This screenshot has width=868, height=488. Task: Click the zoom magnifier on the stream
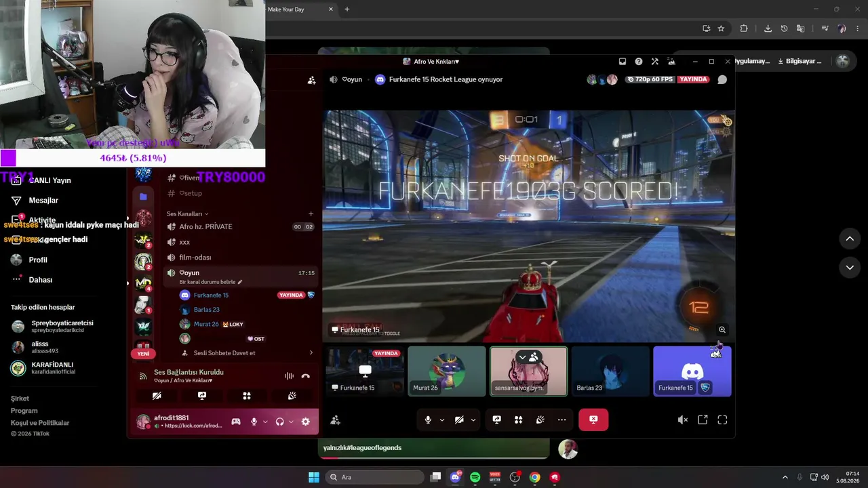(722, 330)
